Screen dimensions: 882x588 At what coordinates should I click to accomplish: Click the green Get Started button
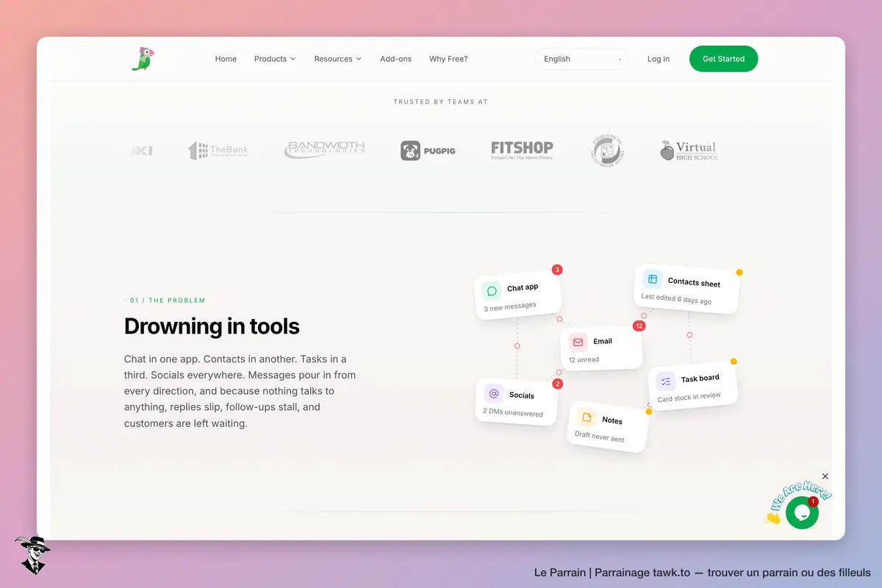tap(724, 59)
